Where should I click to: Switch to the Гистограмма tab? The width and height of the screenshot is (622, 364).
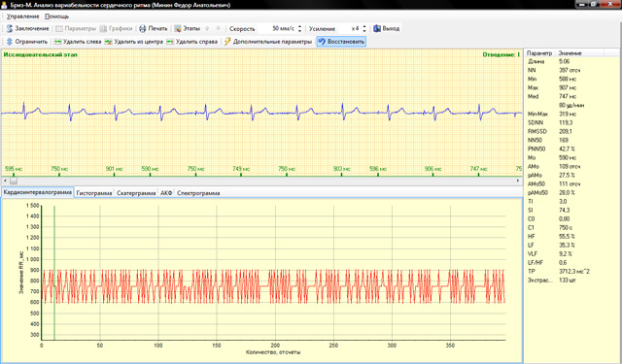[x=94, y=193]
